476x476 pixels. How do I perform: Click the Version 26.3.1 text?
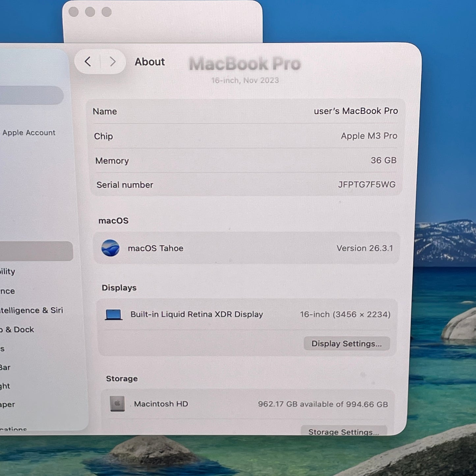364,248
